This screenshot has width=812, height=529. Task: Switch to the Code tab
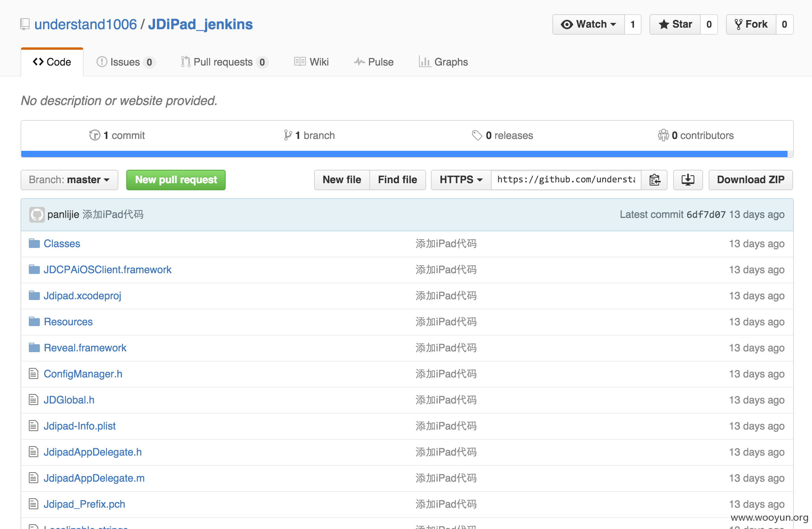click(x=52, y=62)
